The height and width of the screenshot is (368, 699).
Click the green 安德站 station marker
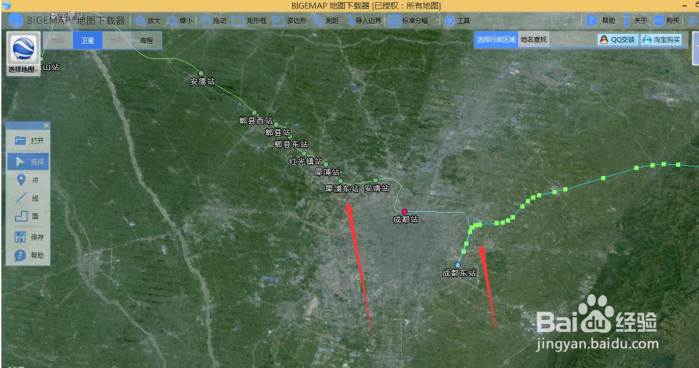[201, 73]
